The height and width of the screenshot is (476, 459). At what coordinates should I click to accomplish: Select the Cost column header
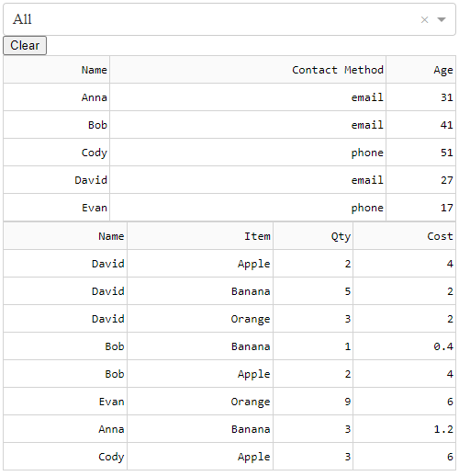pyautogui.click(x=405, y=236)
